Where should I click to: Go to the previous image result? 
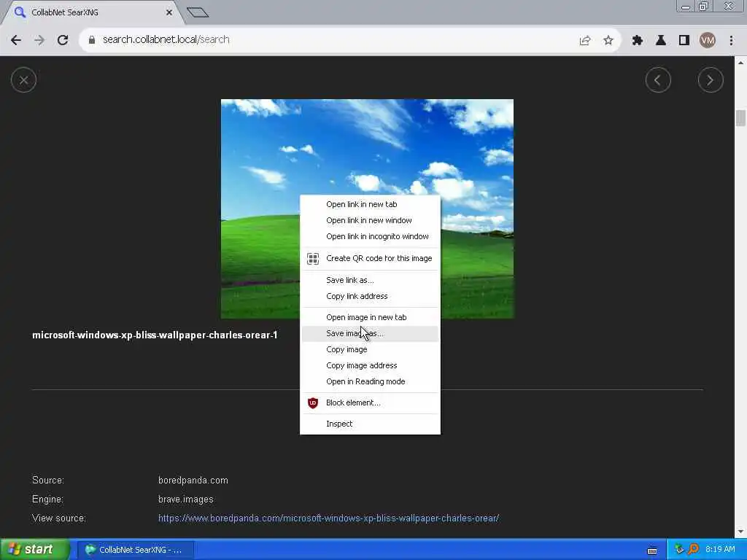pyautogui.click(x=658, y=80)
